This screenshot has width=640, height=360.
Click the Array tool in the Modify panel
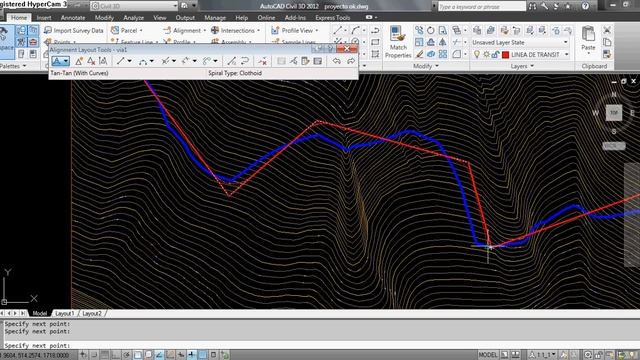(442, 54)
